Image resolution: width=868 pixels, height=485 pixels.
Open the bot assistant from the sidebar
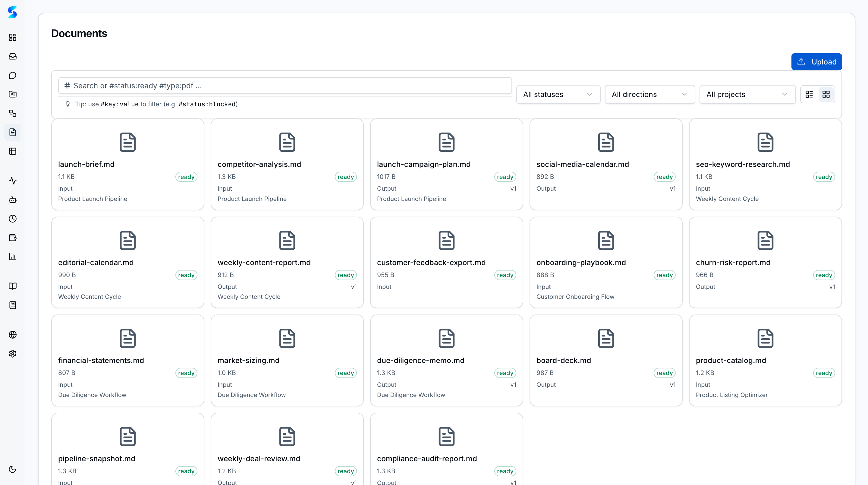[12, 200]
